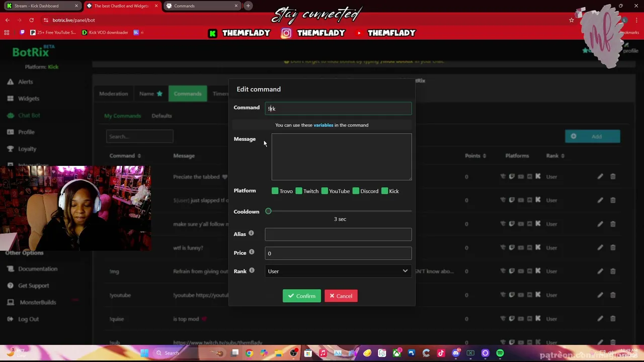Click into the Price input field
The width and height of the screenshot is (644, 362).
(338, 253)
